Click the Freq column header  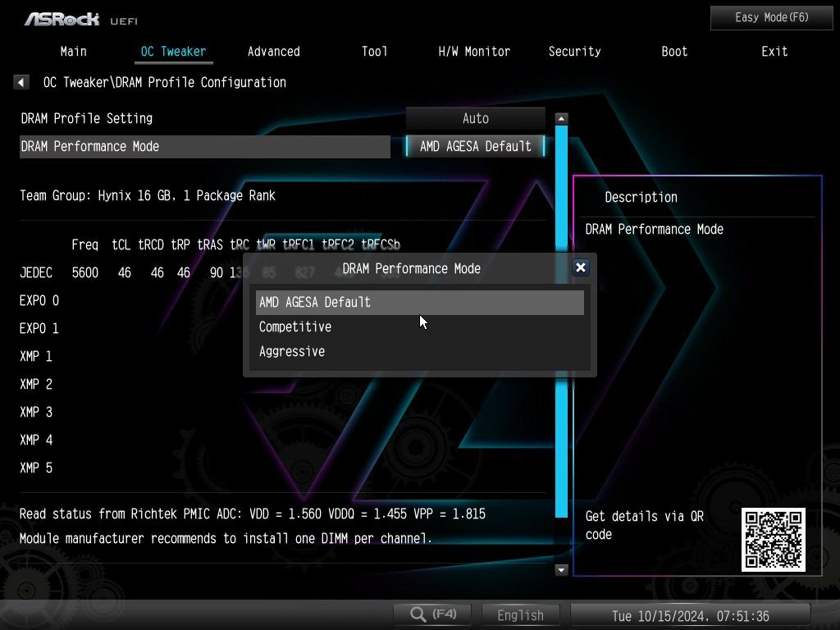pos(85,244)
